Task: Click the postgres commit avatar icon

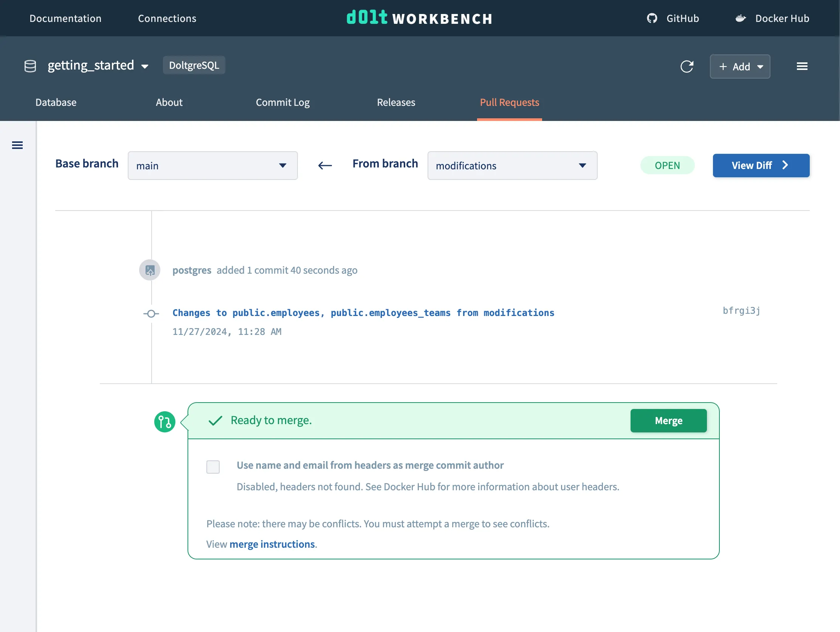Action: 150,270
